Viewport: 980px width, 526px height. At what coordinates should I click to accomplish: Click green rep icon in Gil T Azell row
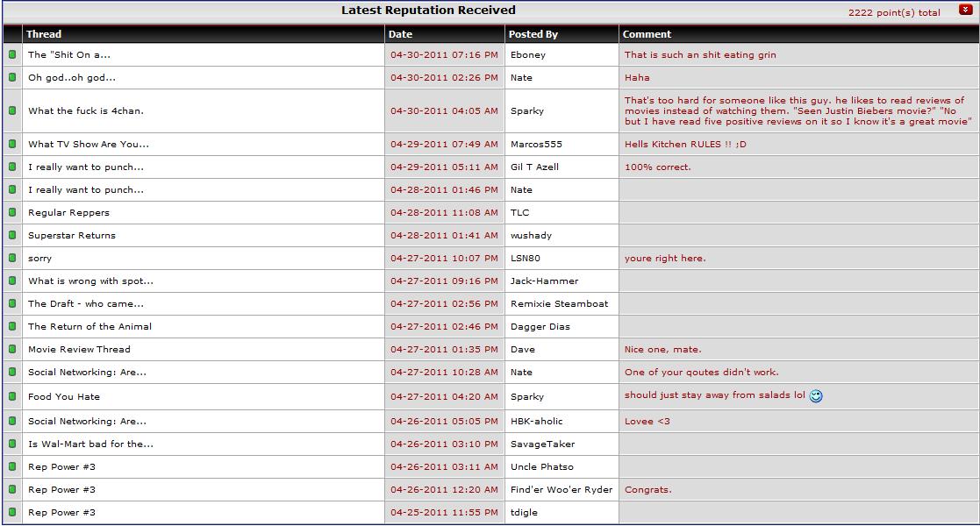pos(12,167)
